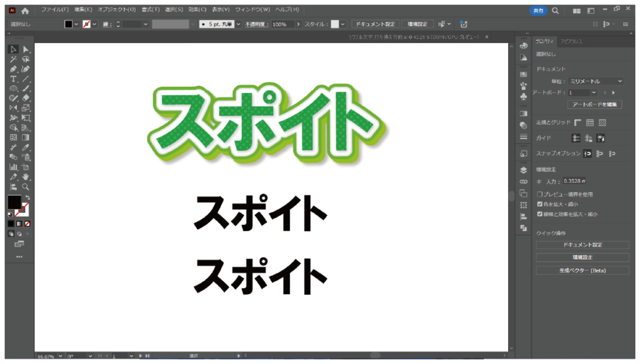Toggle show grid in 定規とグリッド

tap(590, 123)
